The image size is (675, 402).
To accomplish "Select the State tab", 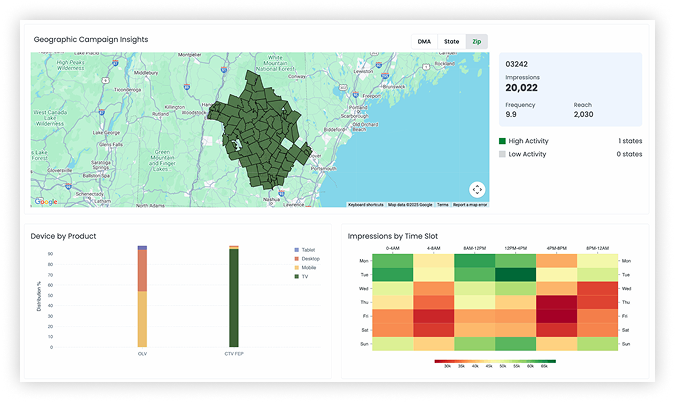I will pyautogui.click(x=451, y=42).
